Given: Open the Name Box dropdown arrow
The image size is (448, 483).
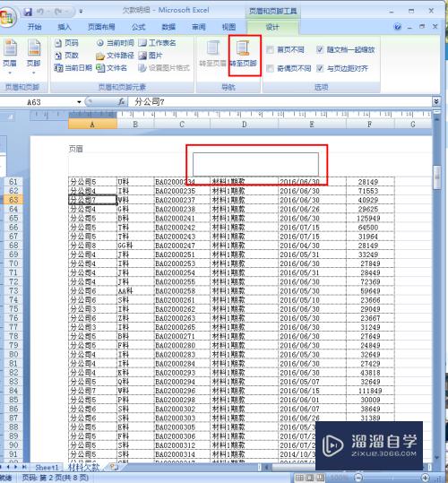Looking at the screenshot, I should [79, 102].
